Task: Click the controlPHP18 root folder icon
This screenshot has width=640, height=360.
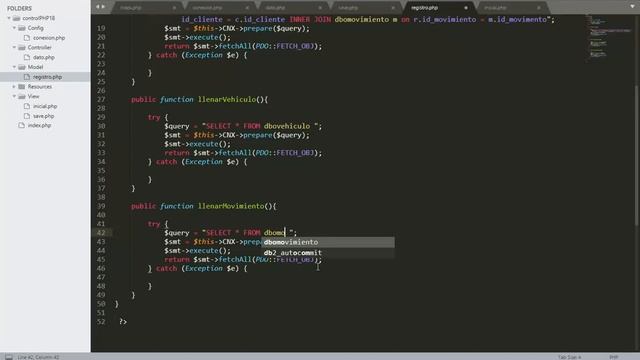Action: click(17, 18)
